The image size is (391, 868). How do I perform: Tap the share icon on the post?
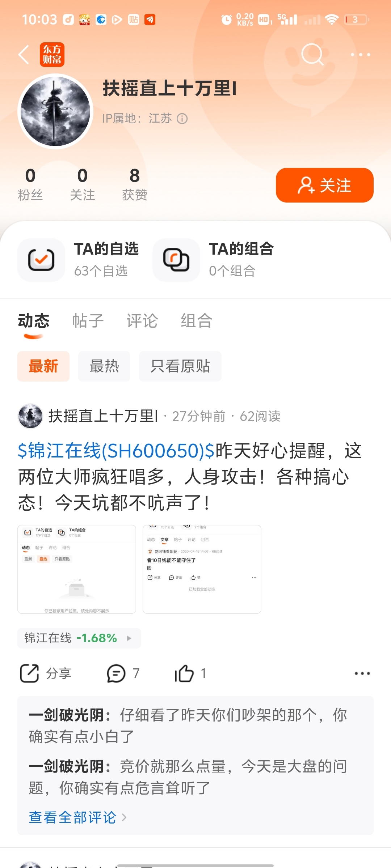pos(29,673)
